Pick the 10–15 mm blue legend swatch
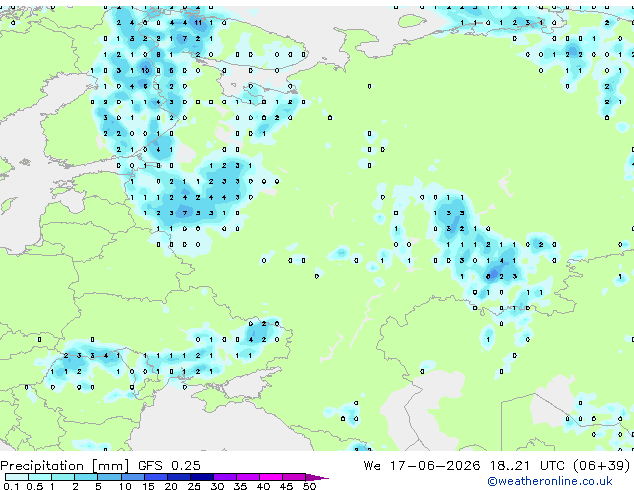Screen dimensions: 634x490 click(132, 477)
